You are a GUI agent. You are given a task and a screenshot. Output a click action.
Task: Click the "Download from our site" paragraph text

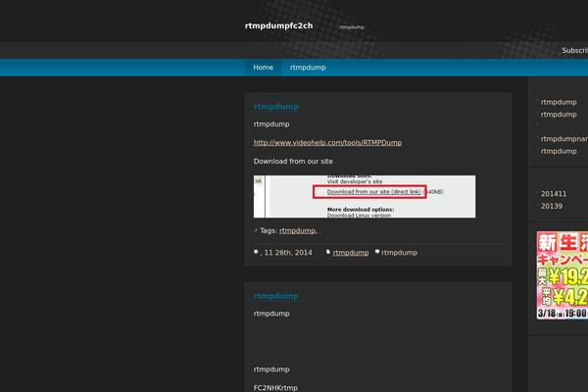[x=293, y=162]
